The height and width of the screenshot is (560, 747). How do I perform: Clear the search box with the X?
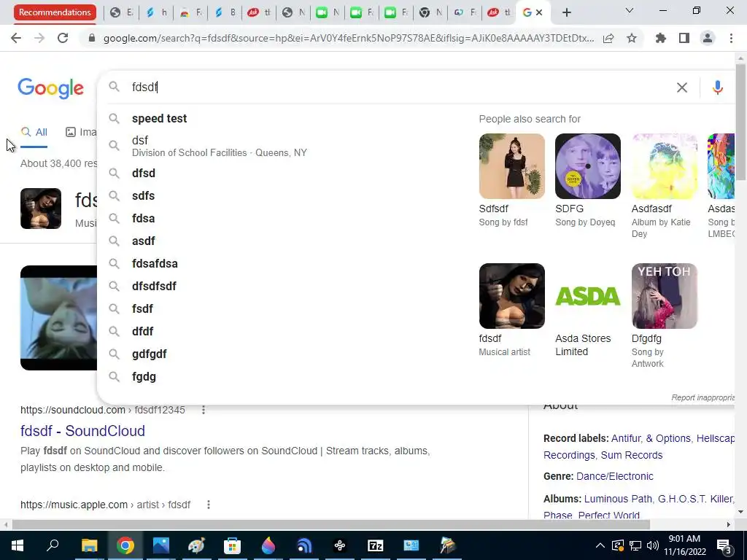682,87
